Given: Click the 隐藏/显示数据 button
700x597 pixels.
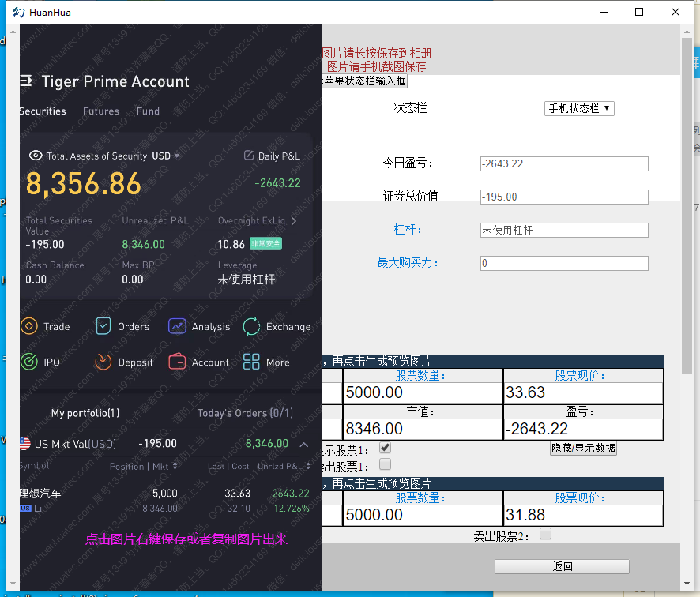Looking at the screenshot, I should click(x=583, y=449).
